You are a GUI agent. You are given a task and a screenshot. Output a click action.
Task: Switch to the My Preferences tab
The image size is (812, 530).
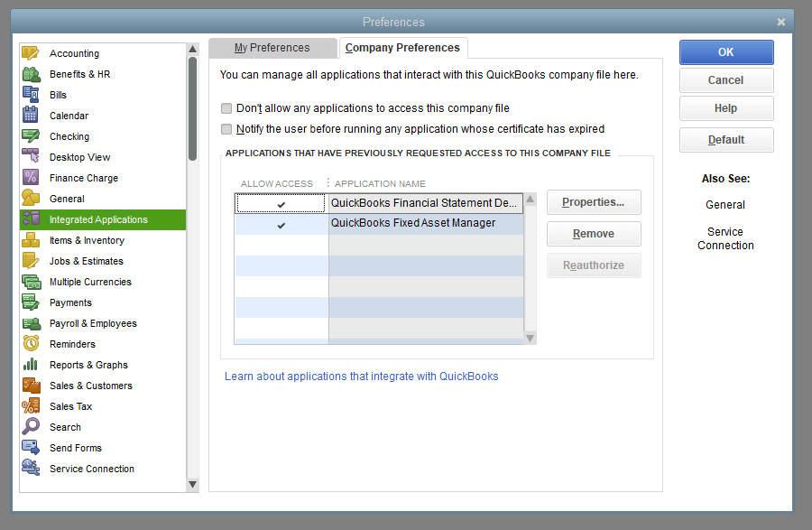click(x=272, y=48)
